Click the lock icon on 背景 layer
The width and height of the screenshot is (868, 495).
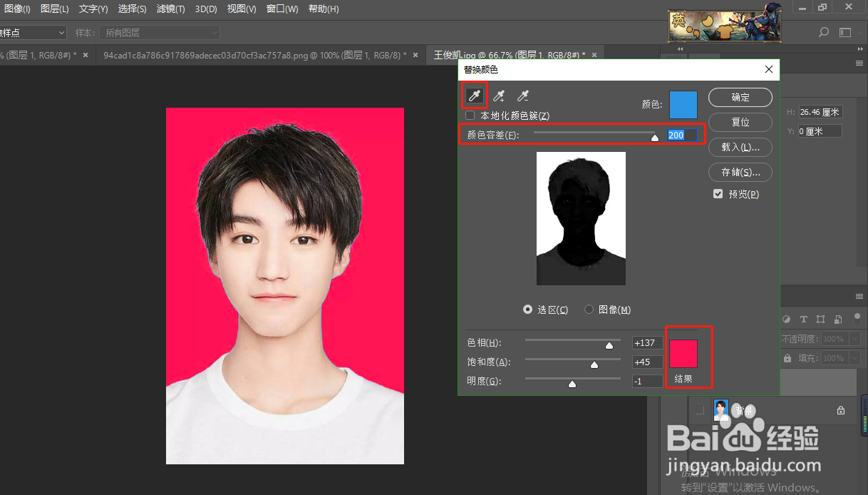[x=841, y=410]
